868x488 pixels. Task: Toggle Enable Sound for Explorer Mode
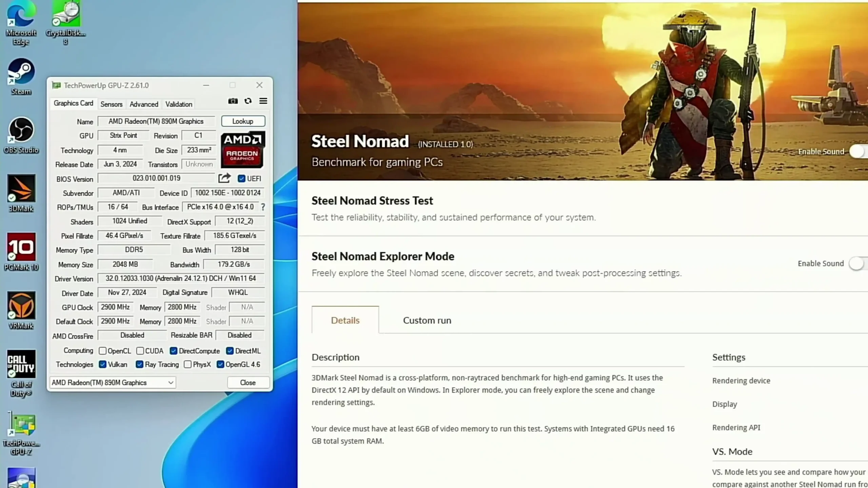pos(858,263)
